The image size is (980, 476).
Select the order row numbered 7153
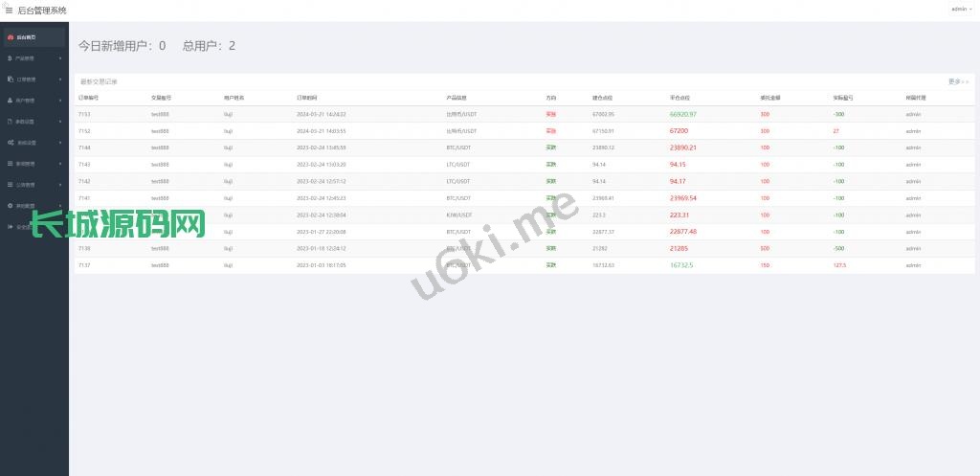[524, 115]
